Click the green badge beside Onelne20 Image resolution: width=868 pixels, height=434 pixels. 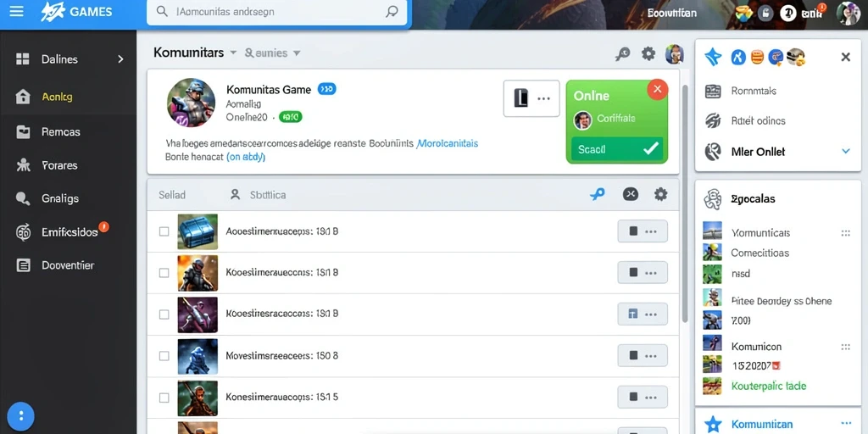click(x=290, y=117)
